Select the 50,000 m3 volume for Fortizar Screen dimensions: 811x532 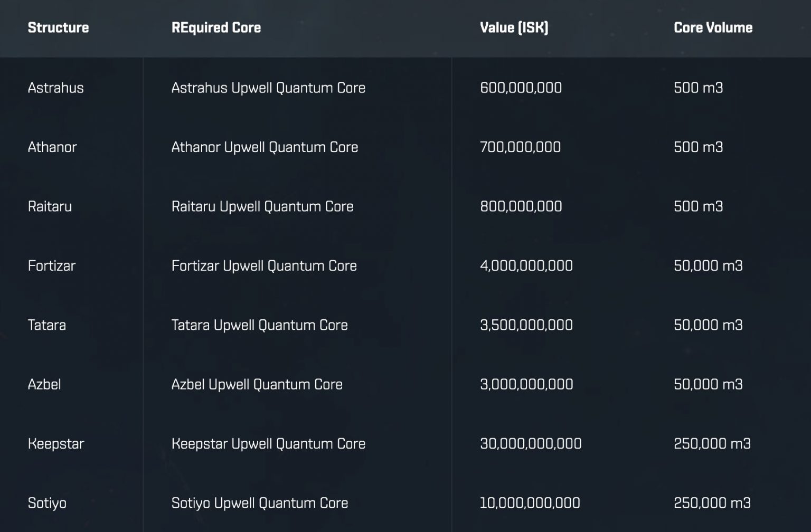click(x=708, y=265)
